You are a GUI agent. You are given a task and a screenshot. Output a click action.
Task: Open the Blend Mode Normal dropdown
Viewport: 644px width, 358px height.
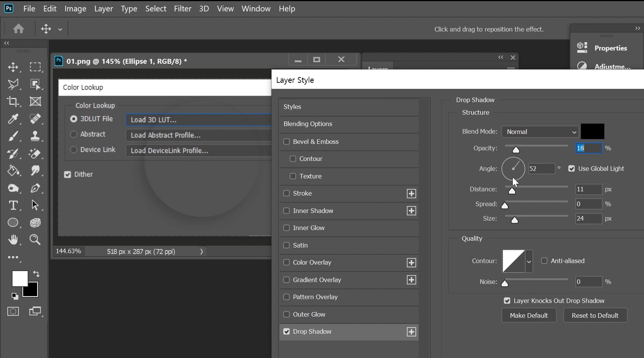click(540, 132)
